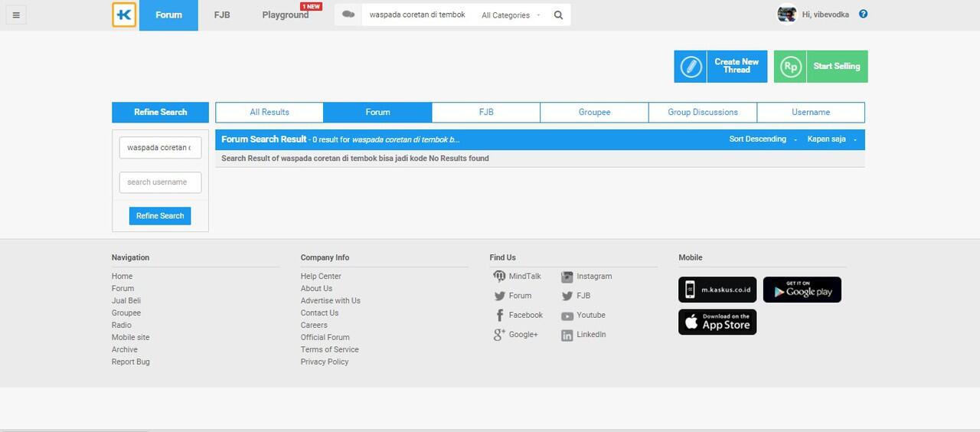This screenshot has width=980, height=432.
Task: Open the Kapan saja time filter dropdown
Action: pyautogui.click(x=832, y=139)
